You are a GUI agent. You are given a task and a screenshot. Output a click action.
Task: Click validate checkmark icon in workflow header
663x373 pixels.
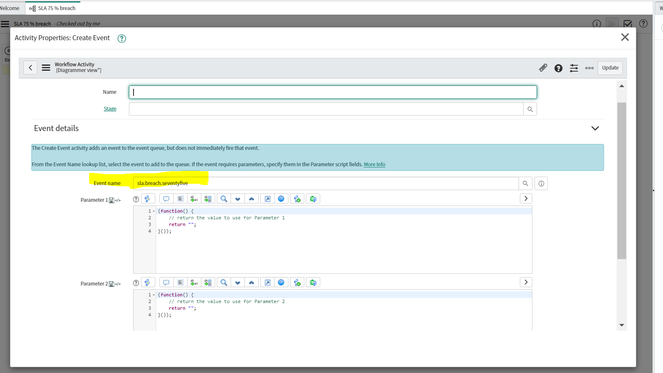point(628,24)
